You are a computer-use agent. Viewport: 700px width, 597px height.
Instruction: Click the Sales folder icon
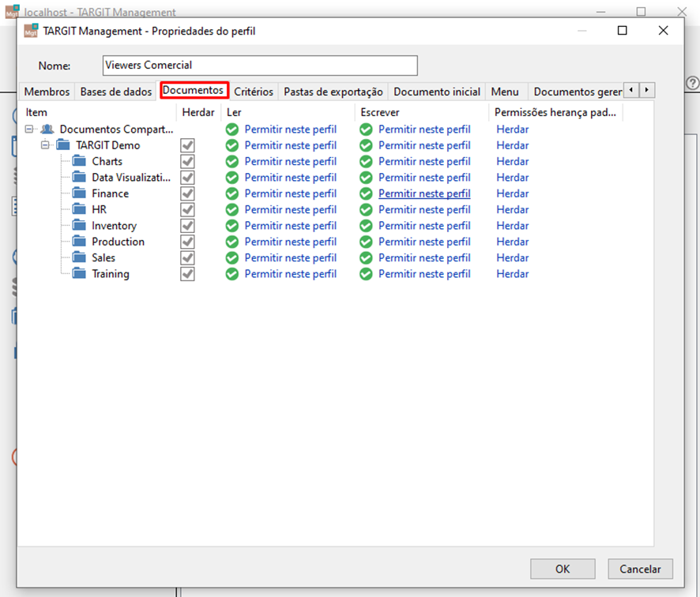pos(79,257)
